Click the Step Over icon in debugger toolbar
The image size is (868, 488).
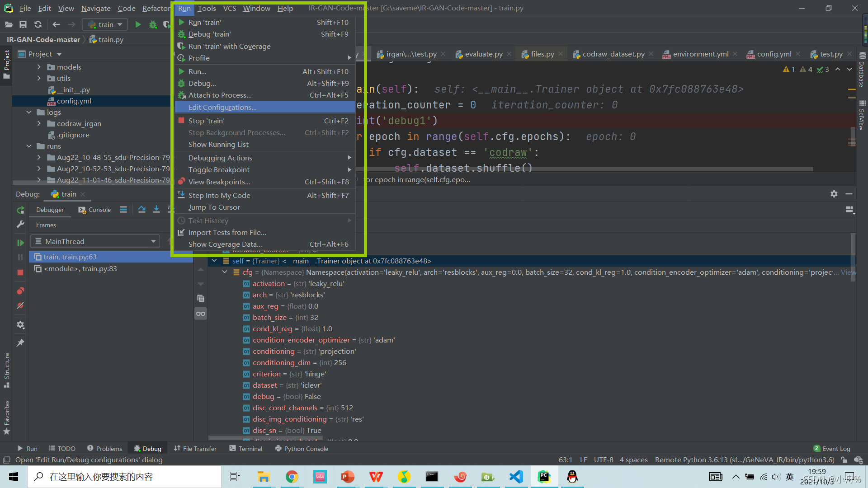pos(142,209)
